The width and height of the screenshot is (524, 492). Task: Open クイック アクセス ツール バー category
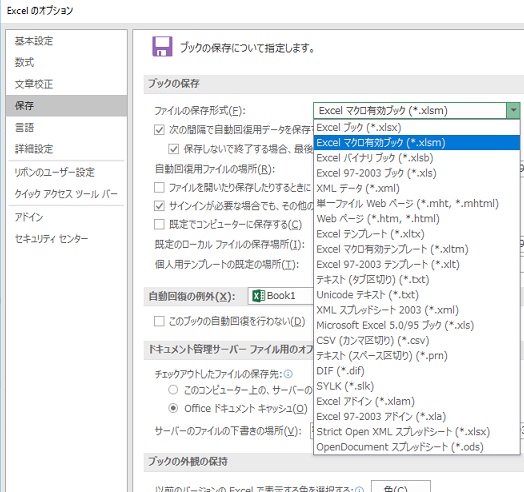(66, 194)
